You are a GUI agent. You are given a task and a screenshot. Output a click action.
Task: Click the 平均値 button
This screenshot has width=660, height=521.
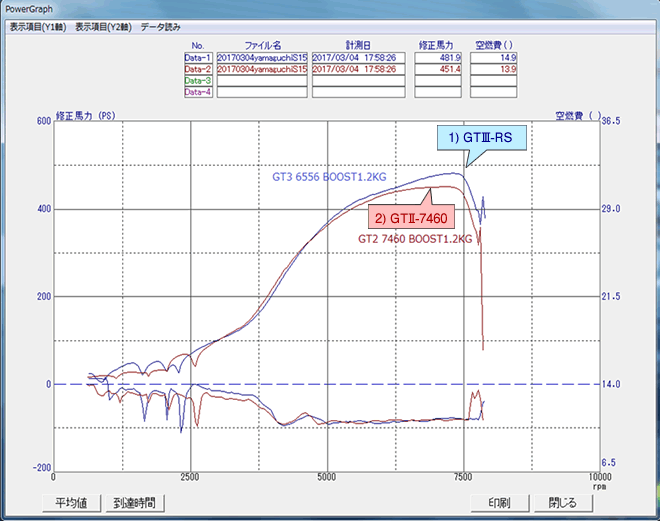click(72, 502)
